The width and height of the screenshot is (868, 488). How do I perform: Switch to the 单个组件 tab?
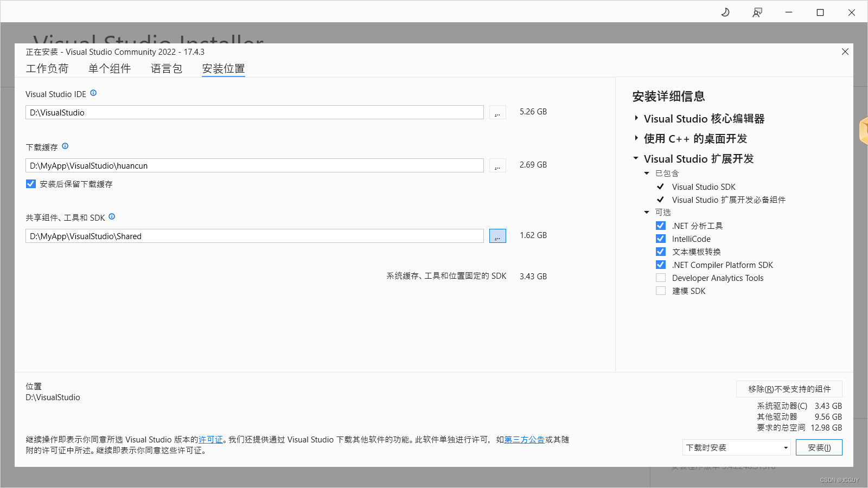(x=110, y=68)
